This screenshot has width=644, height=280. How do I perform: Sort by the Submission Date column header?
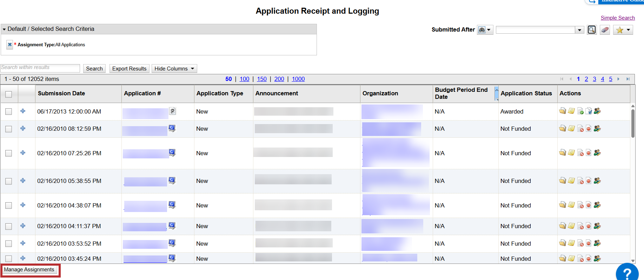point(61,93)
